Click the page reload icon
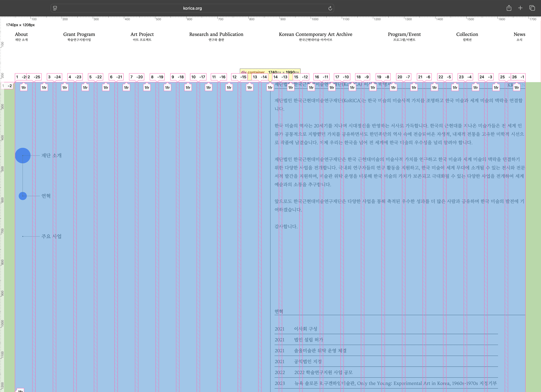Viewport: 541px width, 392px height. click(x=330, y=8)
